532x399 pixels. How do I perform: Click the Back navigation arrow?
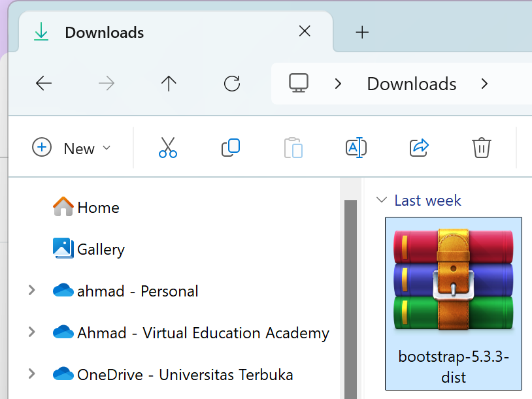click(x=44, y=84)
